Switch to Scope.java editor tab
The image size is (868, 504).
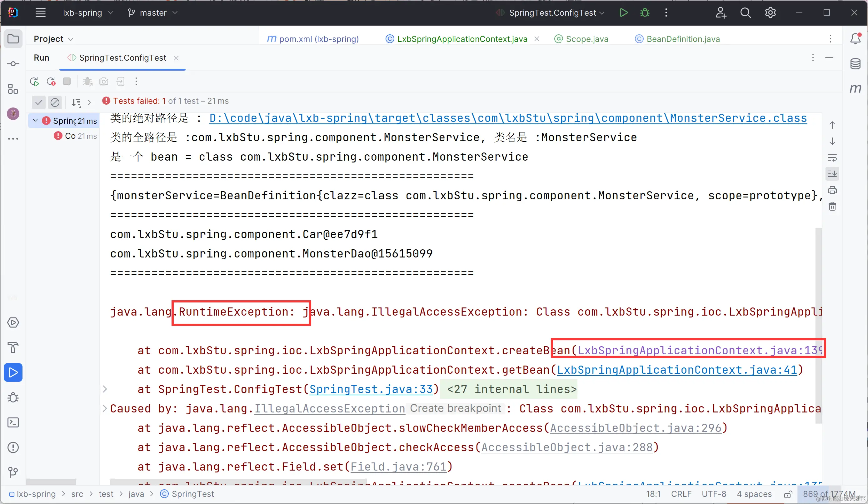tap(586, 39)
